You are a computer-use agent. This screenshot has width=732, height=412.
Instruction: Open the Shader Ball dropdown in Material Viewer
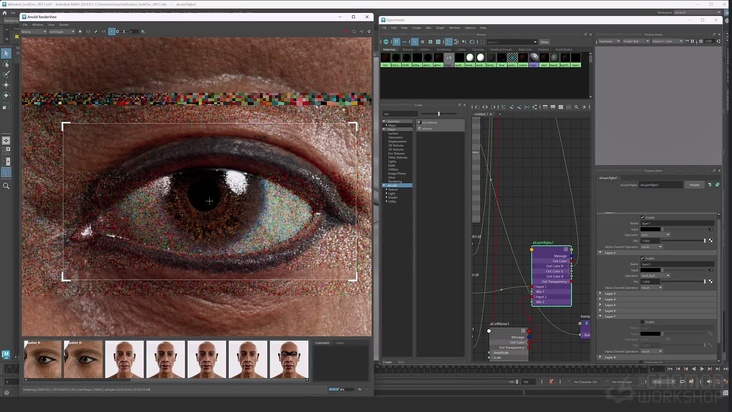tap(636, 41)
